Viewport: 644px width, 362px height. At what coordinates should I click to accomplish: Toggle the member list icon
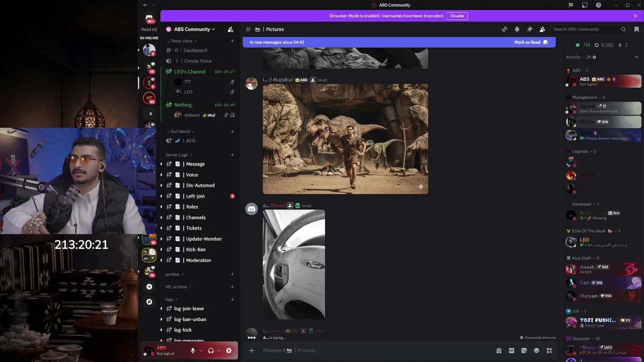point(542,29)
